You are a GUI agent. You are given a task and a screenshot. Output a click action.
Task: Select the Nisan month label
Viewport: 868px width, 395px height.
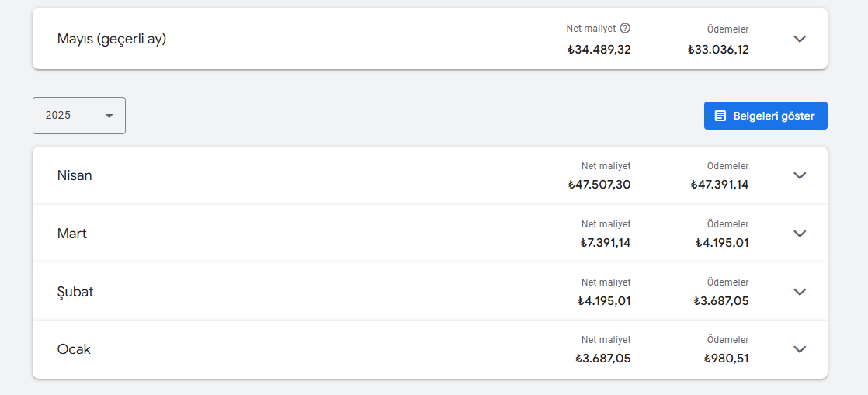(x=75, y=175)
